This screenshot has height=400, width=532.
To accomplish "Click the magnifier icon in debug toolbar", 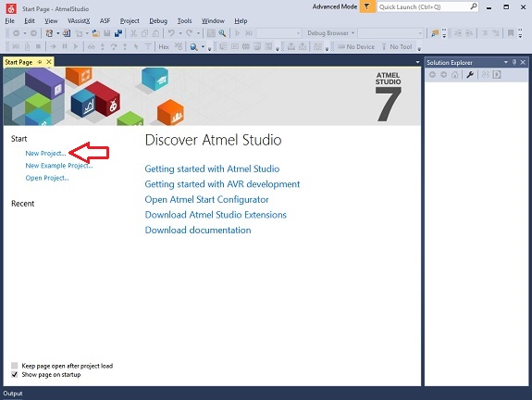I will pos(193,47).
